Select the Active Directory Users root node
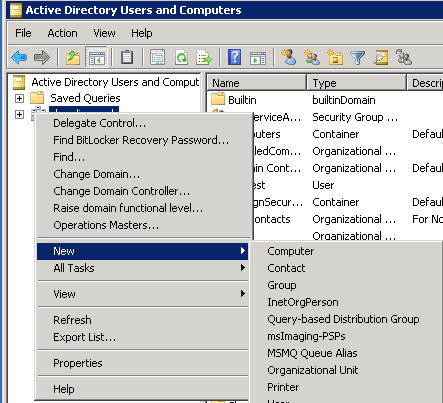Image resolution: width=443 pixels, height=403 pixels. pos(115,82)
